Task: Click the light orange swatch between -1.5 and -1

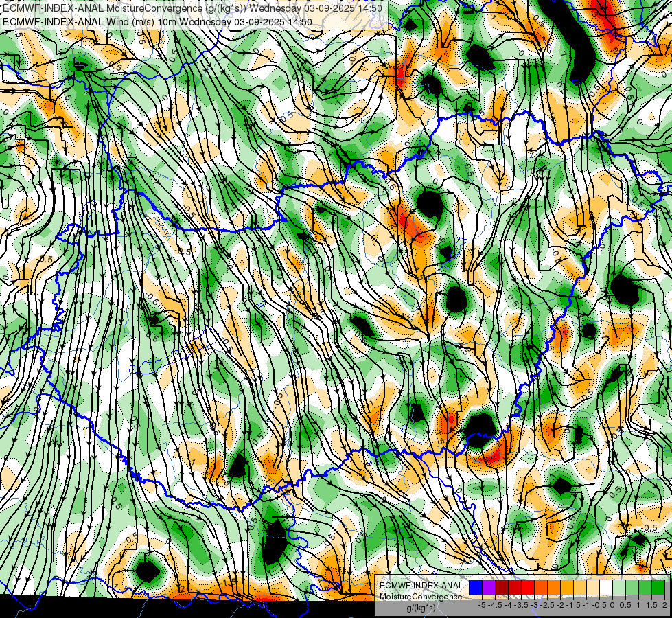Action: point(580,587)
